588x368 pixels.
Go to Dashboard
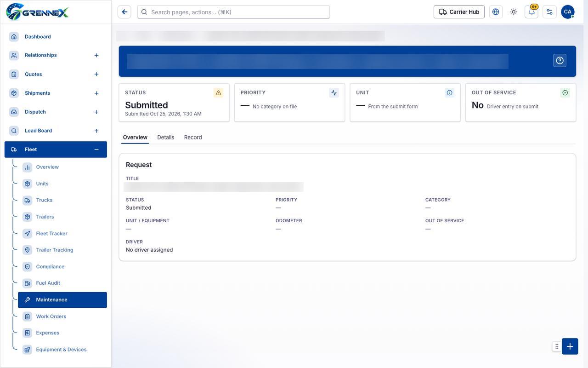[x=56, y=36]
